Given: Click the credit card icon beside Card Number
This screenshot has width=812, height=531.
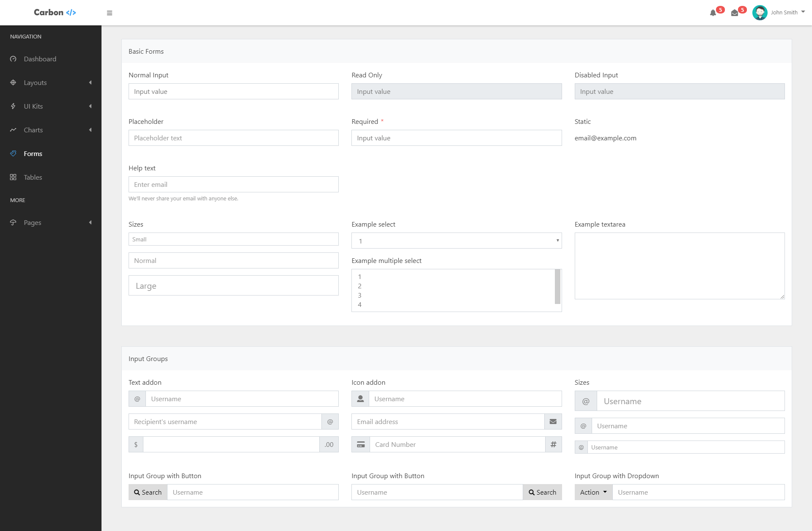Looking at the screenshot, I should point(361,445).
